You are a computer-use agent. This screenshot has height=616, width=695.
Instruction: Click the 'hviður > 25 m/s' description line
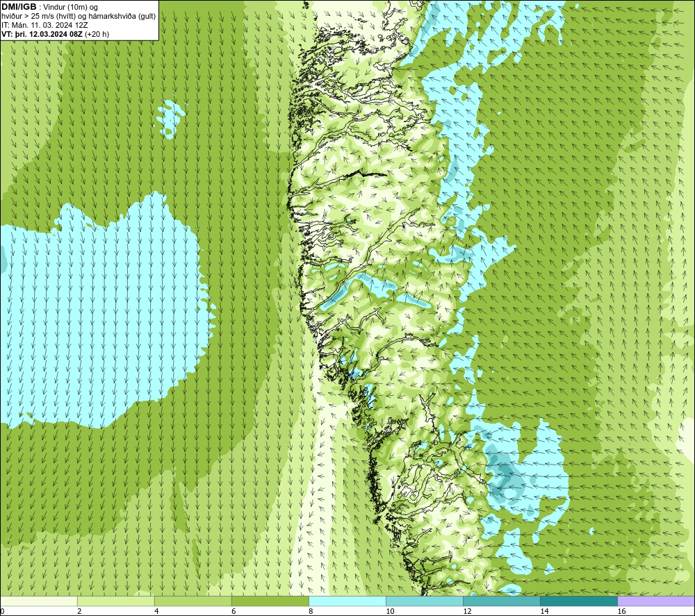pos(79,16)
